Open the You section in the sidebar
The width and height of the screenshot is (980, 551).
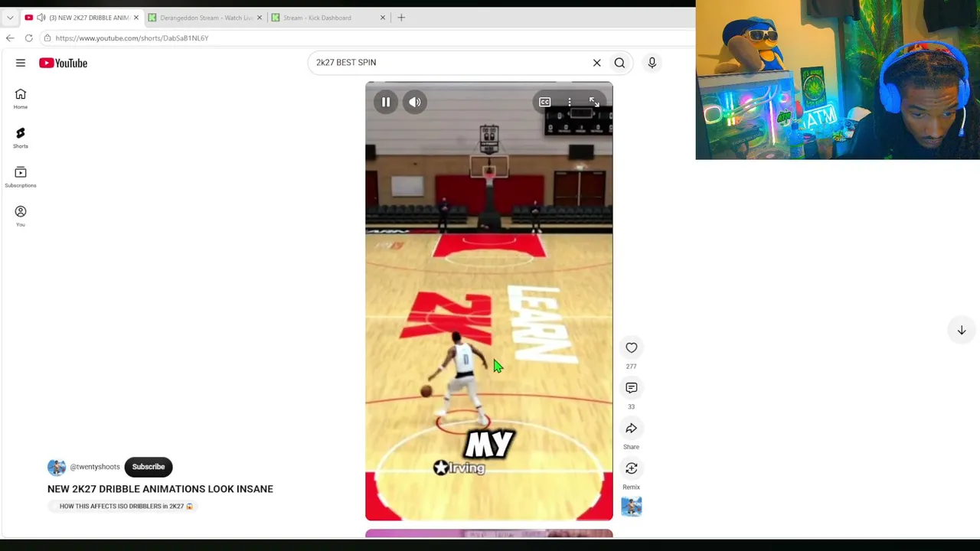pos(21,217)
